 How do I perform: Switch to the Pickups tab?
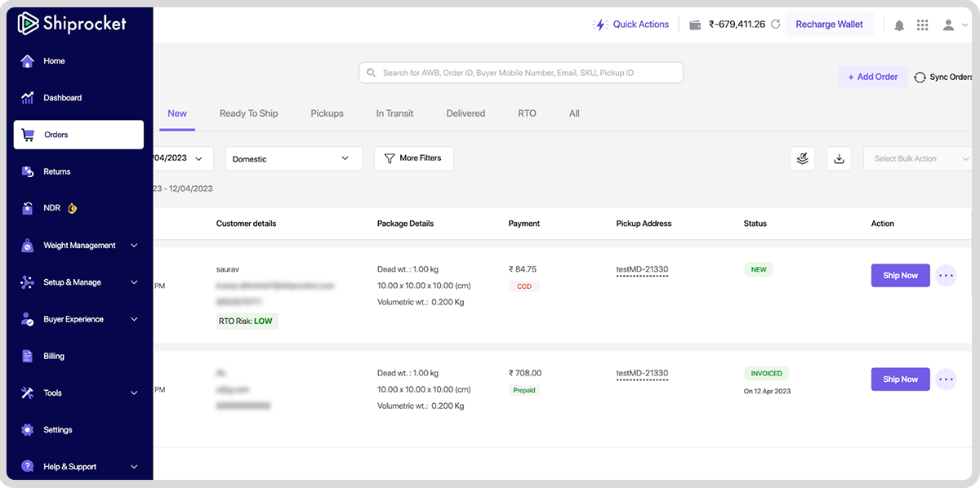click(327, 113)
